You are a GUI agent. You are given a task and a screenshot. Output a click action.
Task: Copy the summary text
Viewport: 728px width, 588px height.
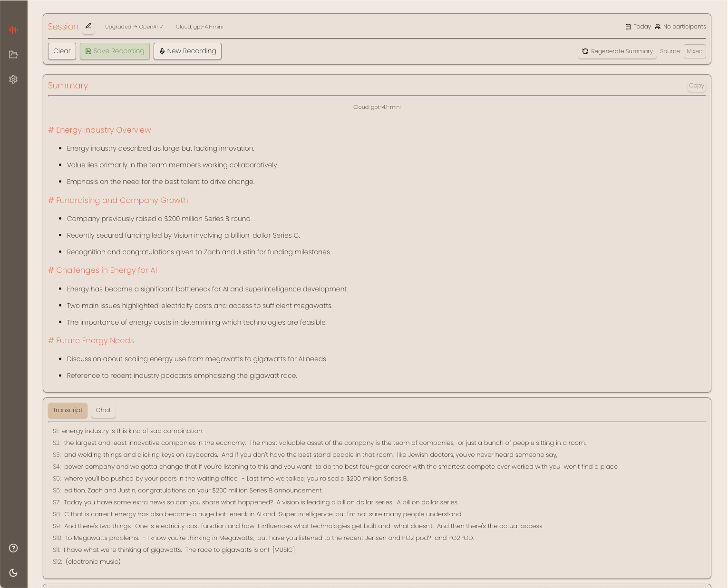[x=696, y=86]
